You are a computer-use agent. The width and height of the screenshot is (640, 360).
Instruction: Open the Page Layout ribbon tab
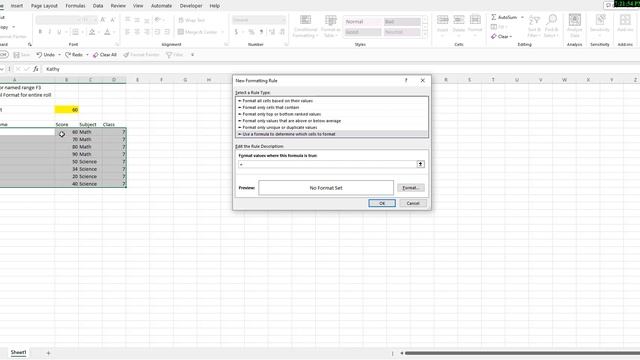tap(44, 6)
